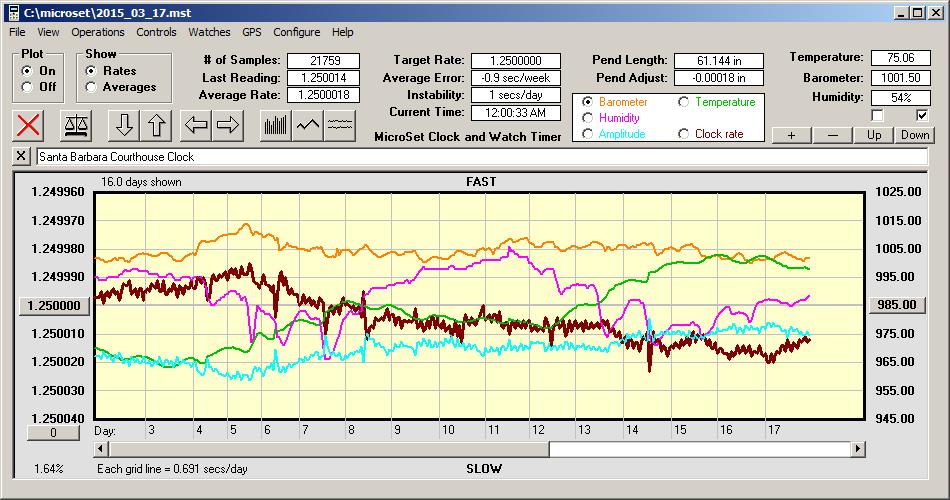Image resolution: width=950 pixels, height=500 pixels.
Task: Click the minus (–) button
Action: pos(832,135)
